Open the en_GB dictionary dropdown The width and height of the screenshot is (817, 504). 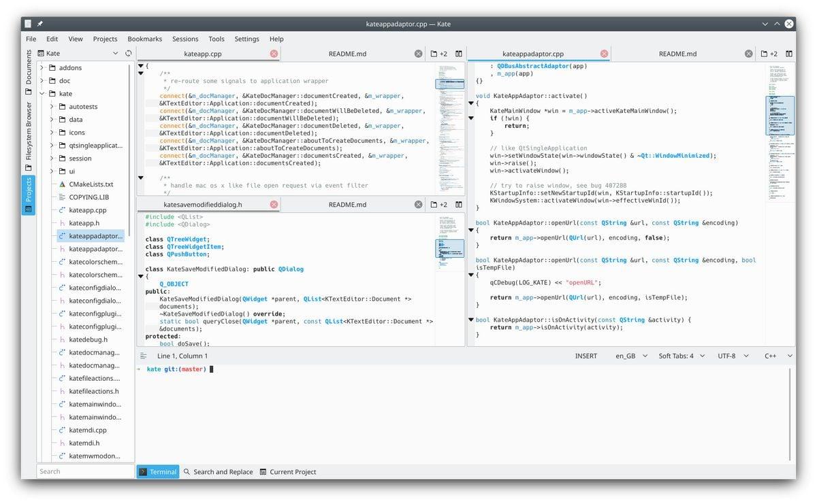pyautogui.click(x=631, y=356)
